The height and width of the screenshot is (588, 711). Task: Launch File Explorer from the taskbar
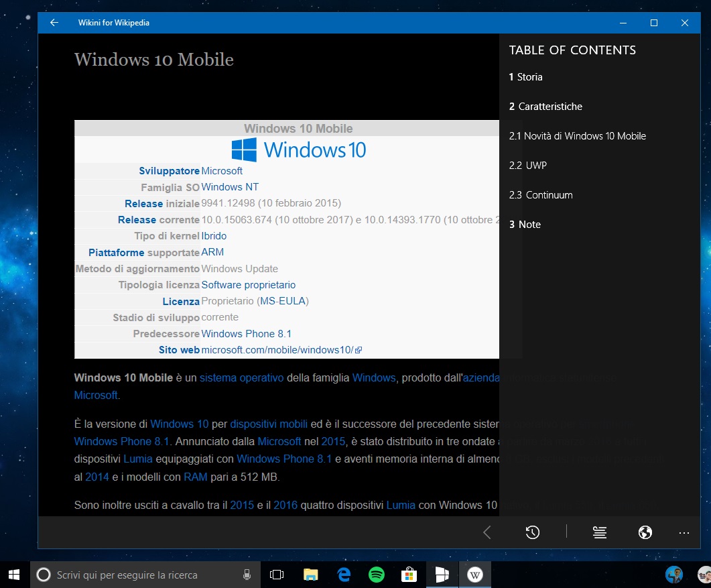(311, 575)
